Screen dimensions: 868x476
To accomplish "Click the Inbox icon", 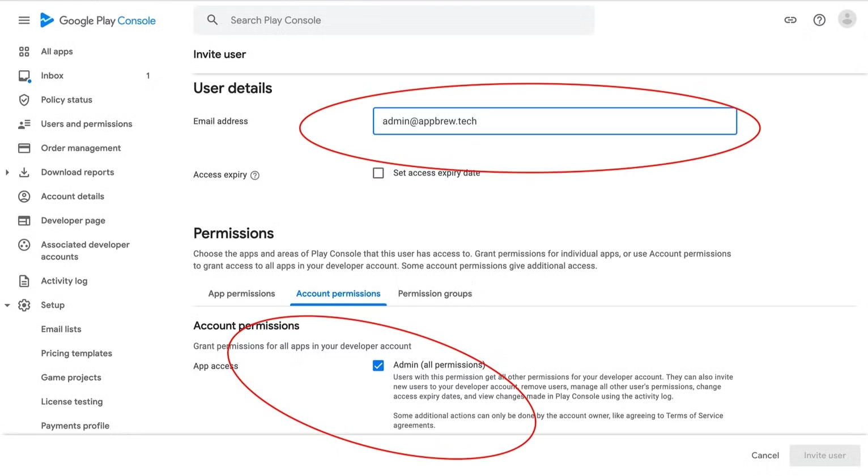I will coord(24,76).
